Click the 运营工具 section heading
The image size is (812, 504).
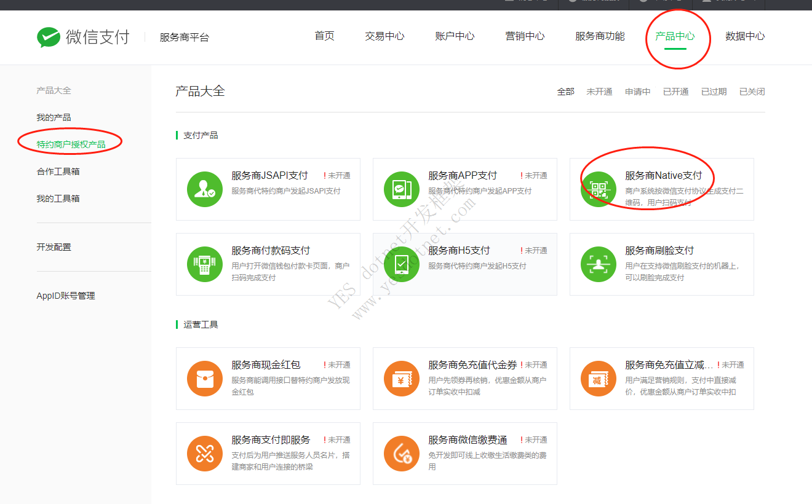pos(201,325)
